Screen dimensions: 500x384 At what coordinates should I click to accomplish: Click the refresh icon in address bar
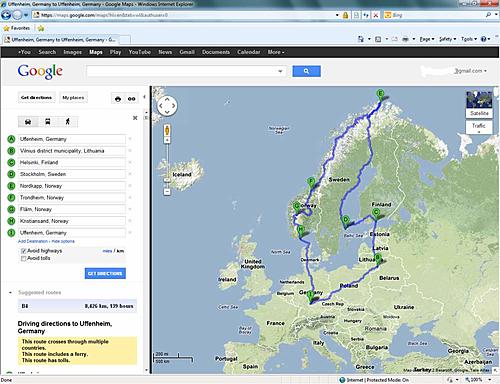366,15
